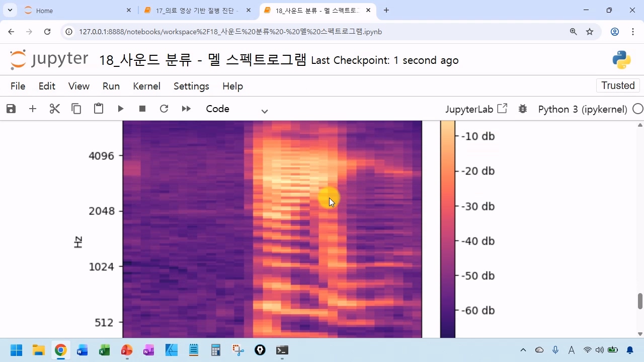Click the Jupyter logo
The width and height of the screenshot is (644, 362).
49,60
